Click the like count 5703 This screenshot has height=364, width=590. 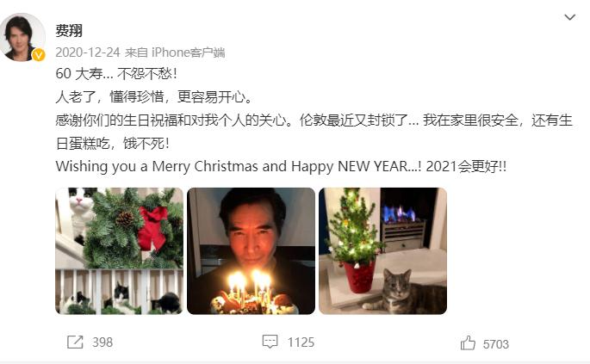click(x=495, y=344)
